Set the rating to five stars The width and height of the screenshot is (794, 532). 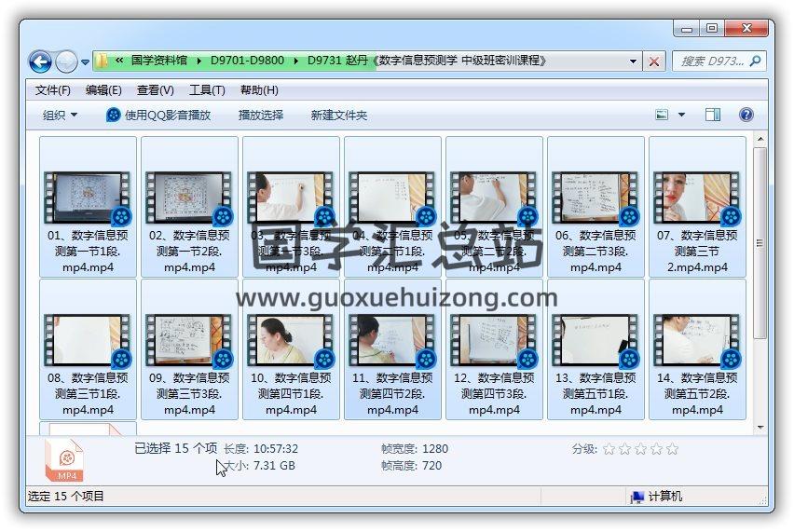(672, 449)
